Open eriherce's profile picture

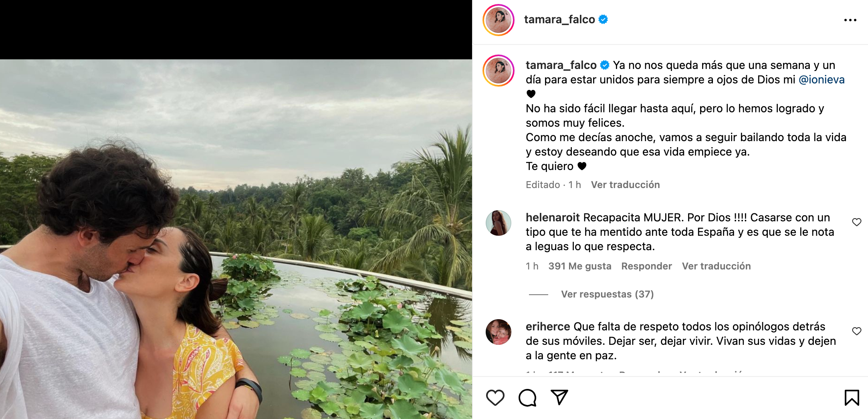click(499, 332)
